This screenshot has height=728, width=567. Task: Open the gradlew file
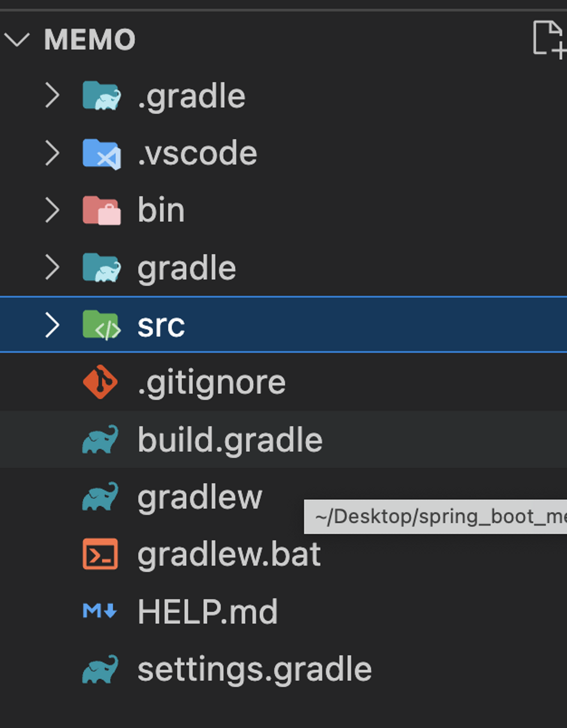coord(199,497)
